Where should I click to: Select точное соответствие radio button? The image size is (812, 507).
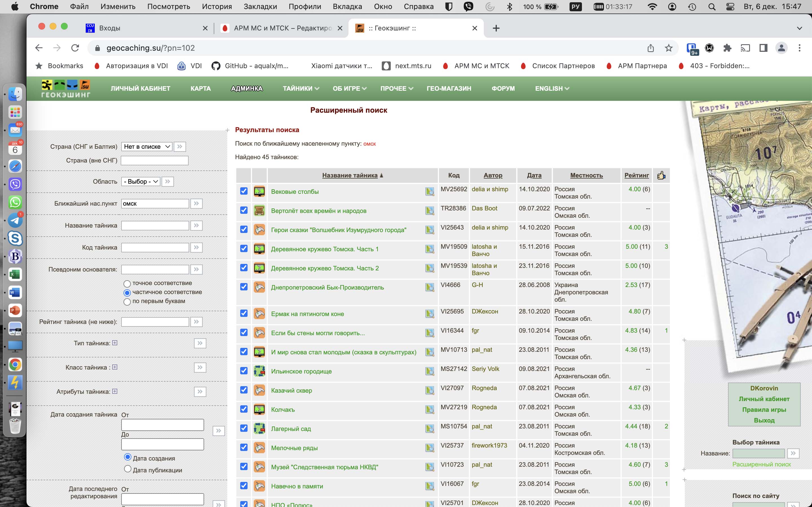point(127,284)
